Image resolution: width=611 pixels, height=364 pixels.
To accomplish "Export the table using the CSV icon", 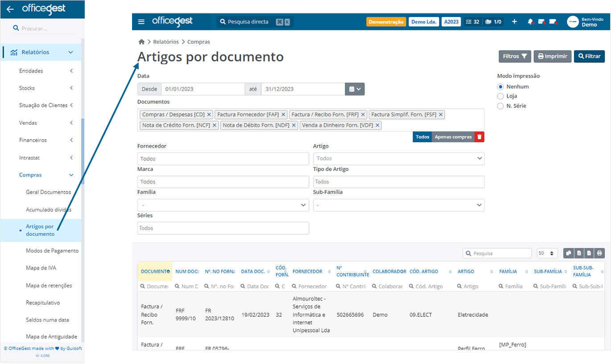I will [x=589, y=253].
